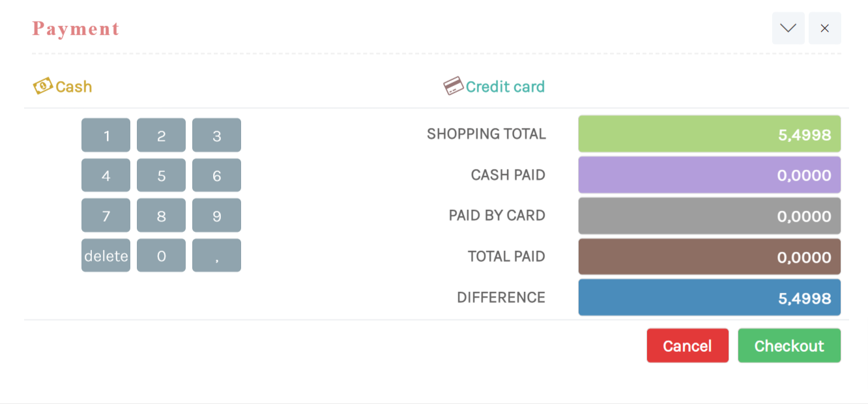Select the green Shopping Total field
The height and width of the screenshot is (404, 868).
tap(709, 134)
